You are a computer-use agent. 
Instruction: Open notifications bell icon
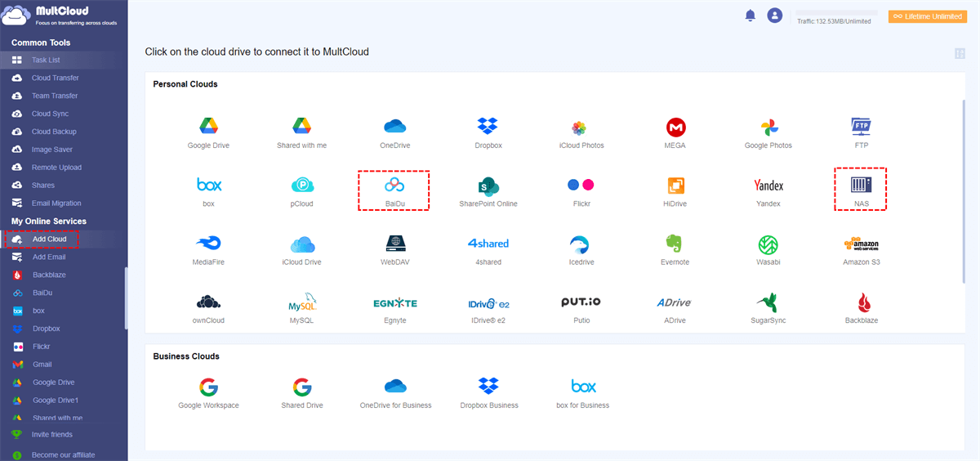coord(751,15)
